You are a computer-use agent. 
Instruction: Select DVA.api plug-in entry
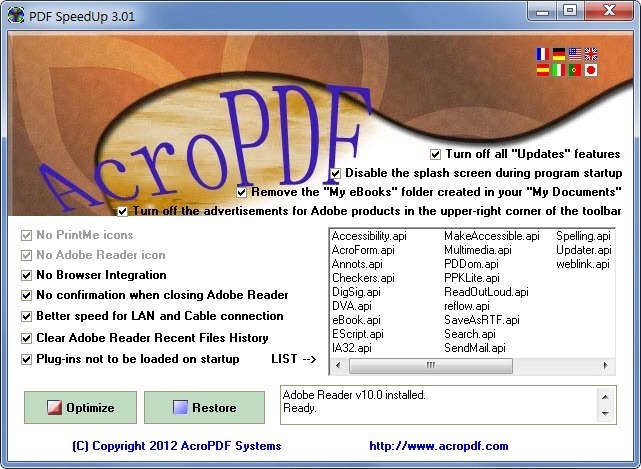[352, 306]
